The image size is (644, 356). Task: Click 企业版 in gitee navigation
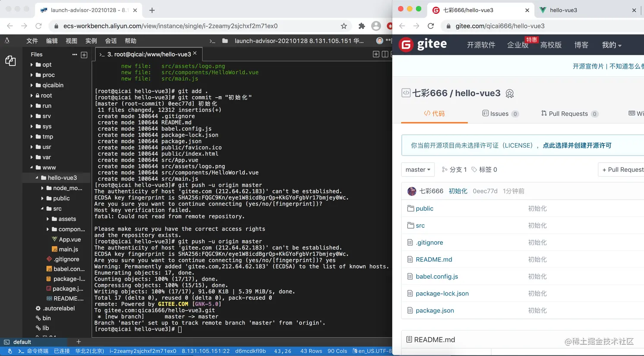tap(518, 45)
